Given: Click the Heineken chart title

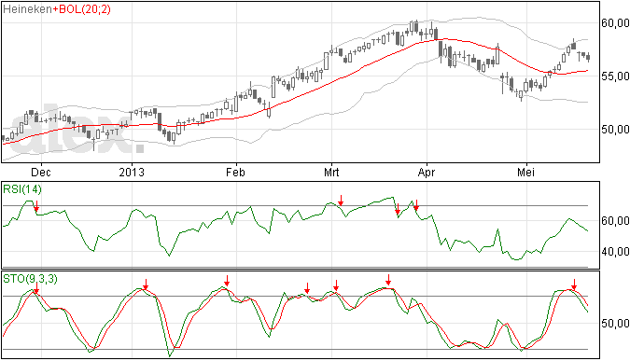Looking at the screenshot, I should 27,9.
